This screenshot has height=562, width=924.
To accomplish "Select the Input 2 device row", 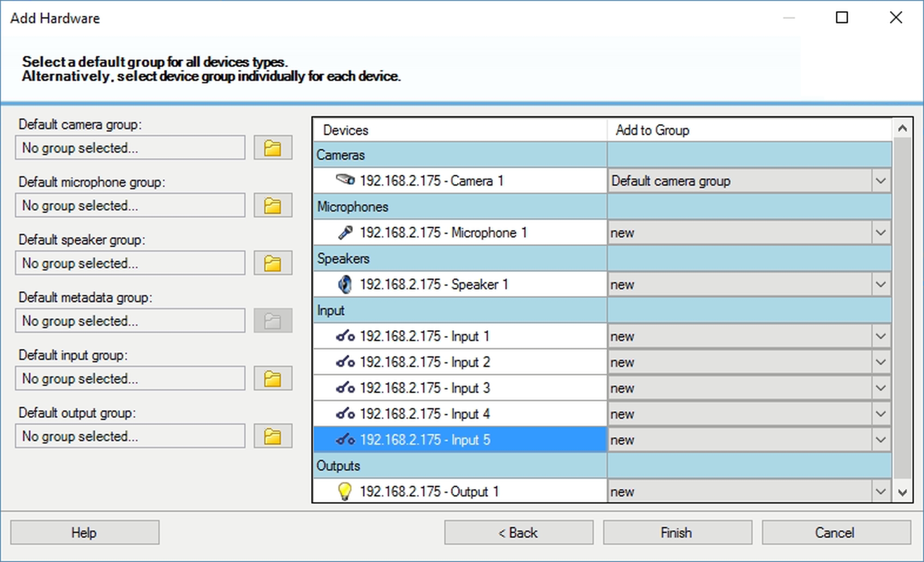I will [x=424, y=362].
